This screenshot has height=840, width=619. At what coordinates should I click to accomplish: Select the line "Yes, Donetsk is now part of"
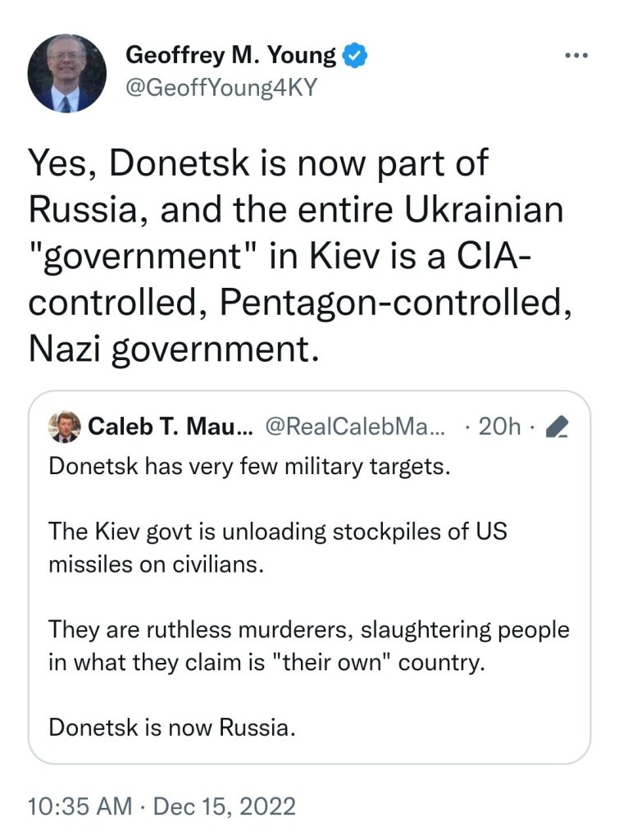259,164
